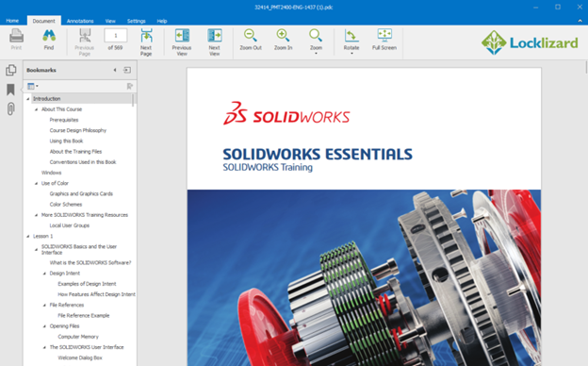Screen dimensions: 588x366
Task: Switch to the Annotations tab
Action: [80, 21]
